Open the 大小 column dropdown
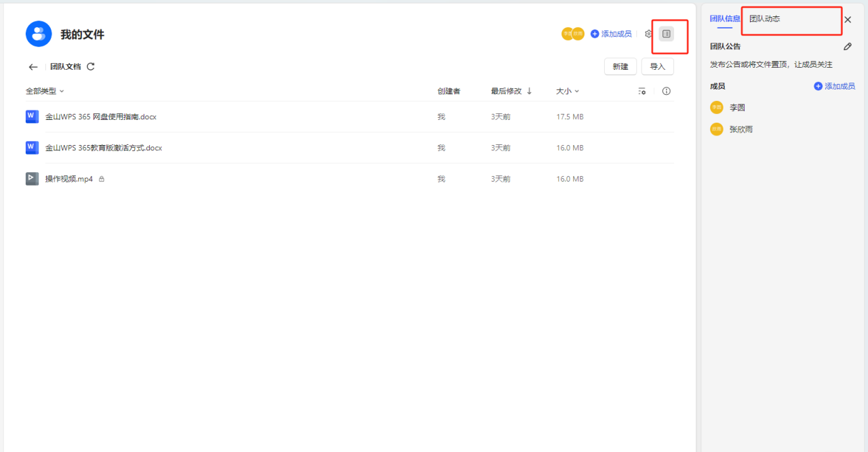This screenshot has width=868, height=452. 568,91
